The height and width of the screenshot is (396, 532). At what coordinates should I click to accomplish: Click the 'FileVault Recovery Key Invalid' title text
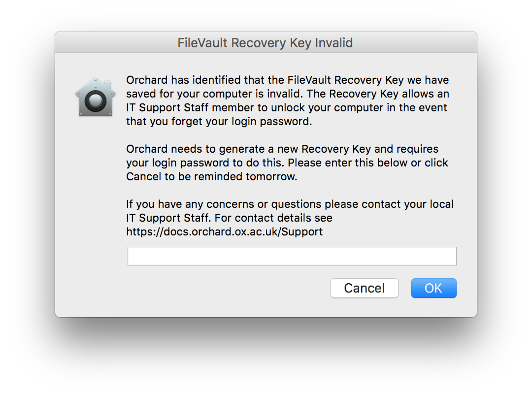tap(266, 43)
